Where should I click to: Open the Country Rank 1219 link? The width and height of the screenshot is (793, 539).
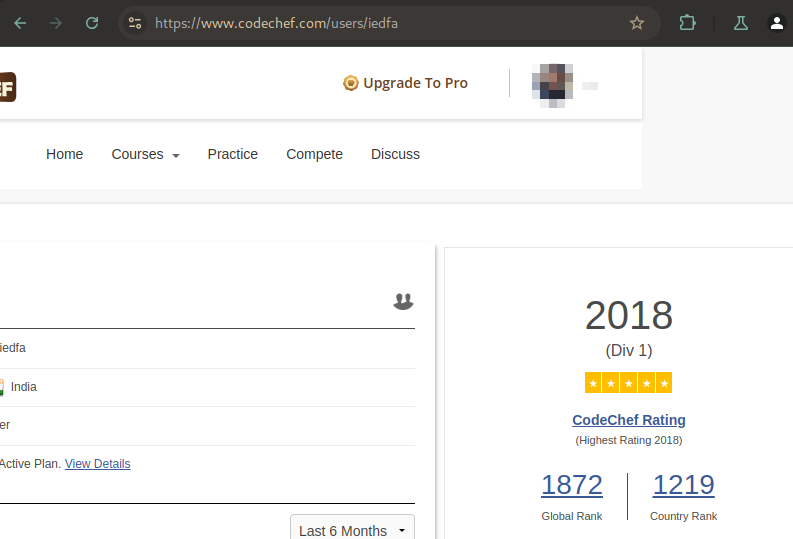pyautogui.click(x=684, y=485)
